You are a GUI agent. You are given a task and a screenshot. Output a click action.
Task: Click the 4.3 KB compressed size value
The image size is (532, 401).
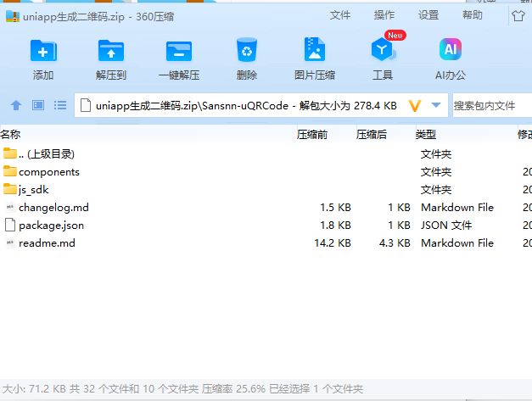pos(395,243)
